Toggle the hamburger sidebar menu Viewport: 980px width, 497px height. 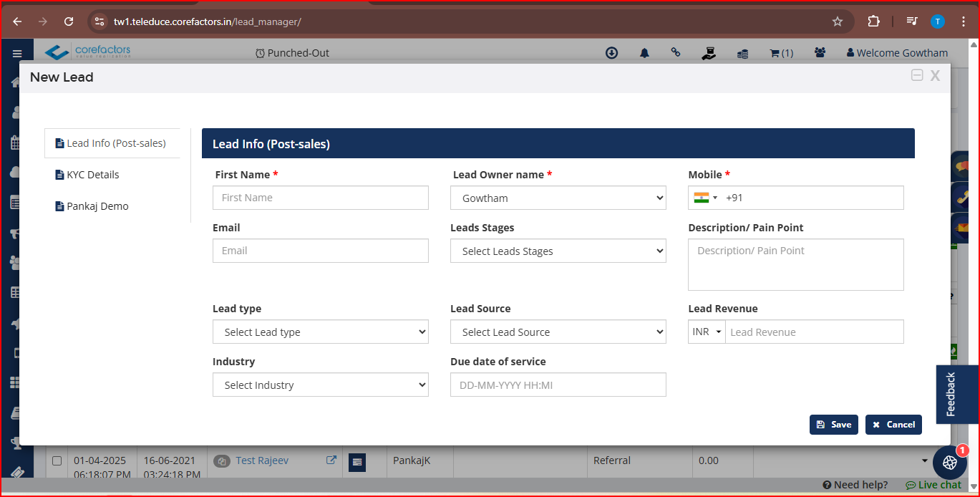click(x=17, y=54)
